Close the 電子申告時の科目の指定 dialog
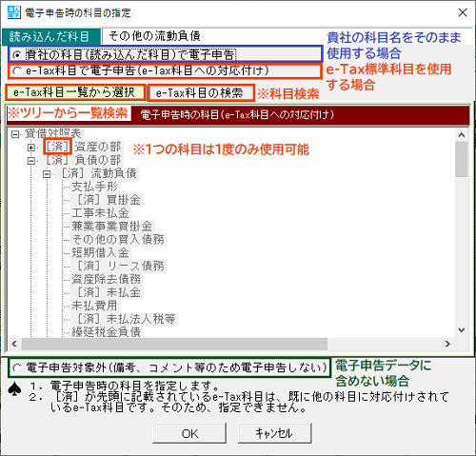476x456 pixels. [463, 12]
